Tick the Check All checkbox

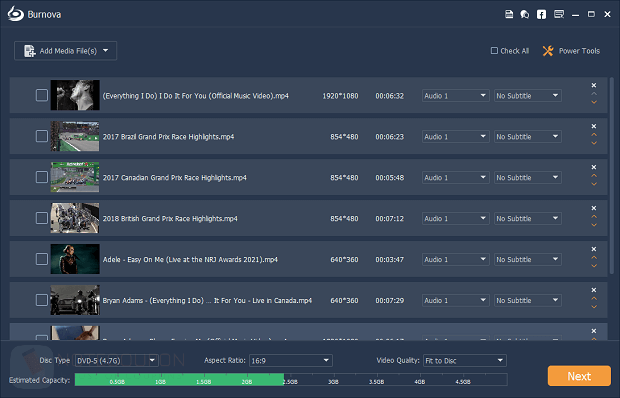pos(494,51)
